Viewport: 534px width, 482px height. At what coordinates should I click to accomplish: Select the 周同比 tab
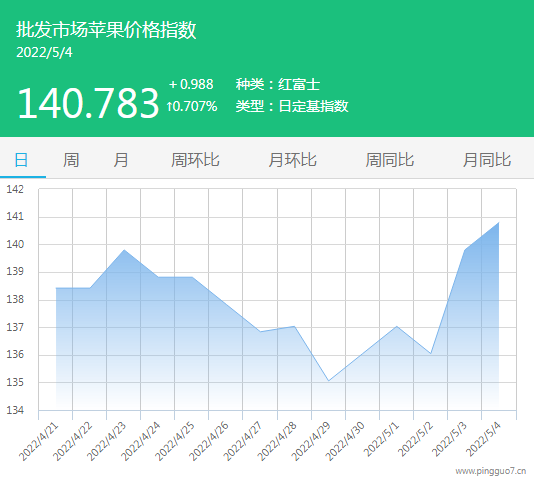[x=390, y=160]
